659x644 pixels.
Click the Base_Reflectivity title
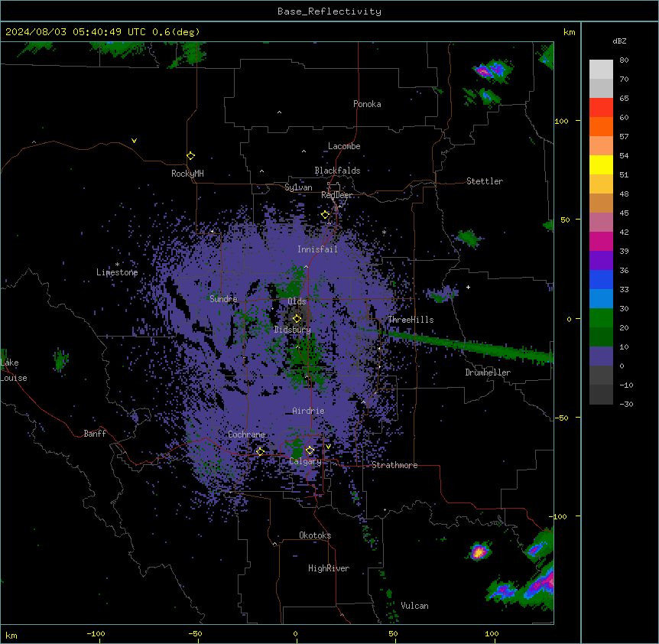click(329, 11)
